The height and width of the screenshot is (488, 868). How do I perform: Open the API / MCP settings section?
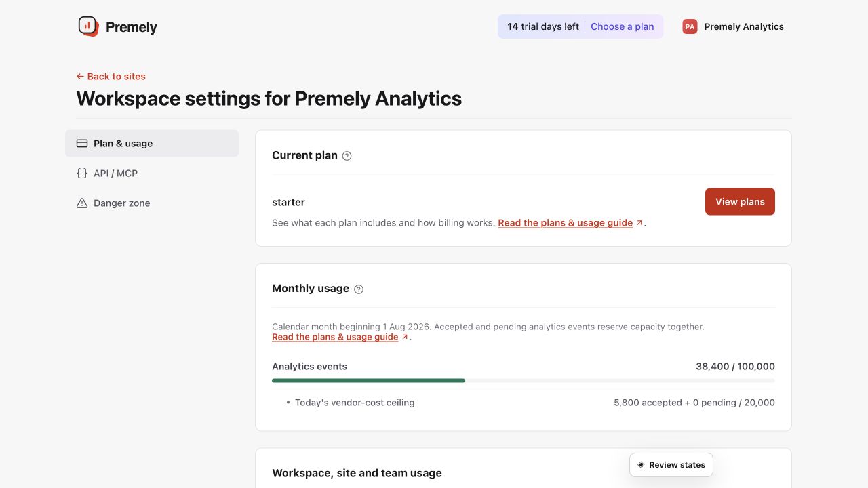(x=152, y=174)
